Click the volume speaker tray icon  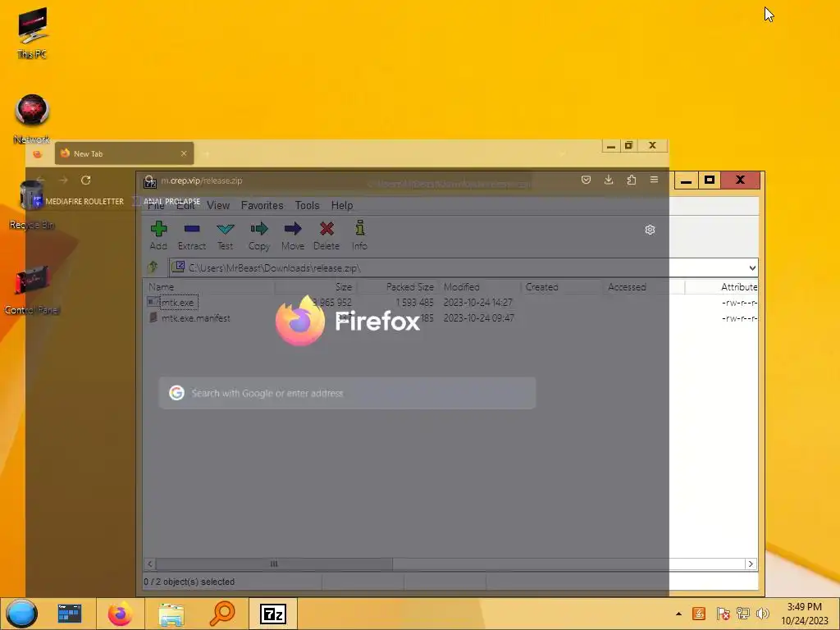[763, 614]
